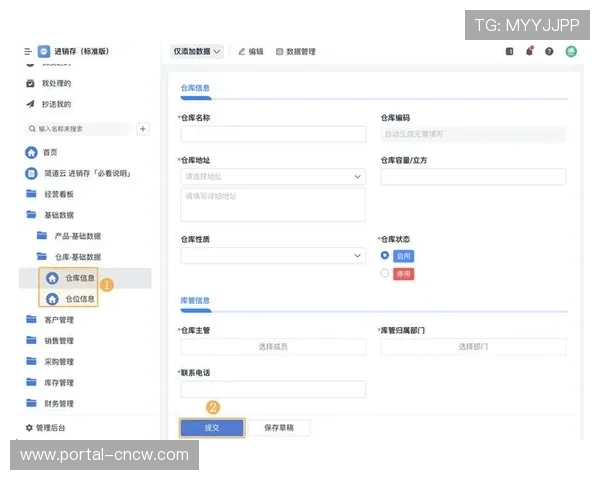Click 选择成员 for 仓库主管

(273, 347)
